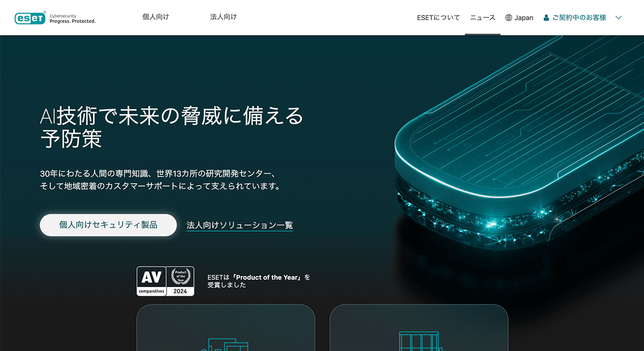Open the left home-product card
This screenshot has width=644, height=351.
click(x=226, y=328)
